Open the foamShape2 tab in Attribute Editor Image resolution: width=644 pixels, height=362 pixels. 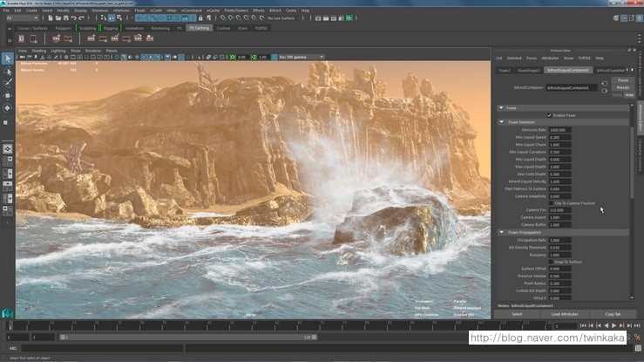click(529, 71)
